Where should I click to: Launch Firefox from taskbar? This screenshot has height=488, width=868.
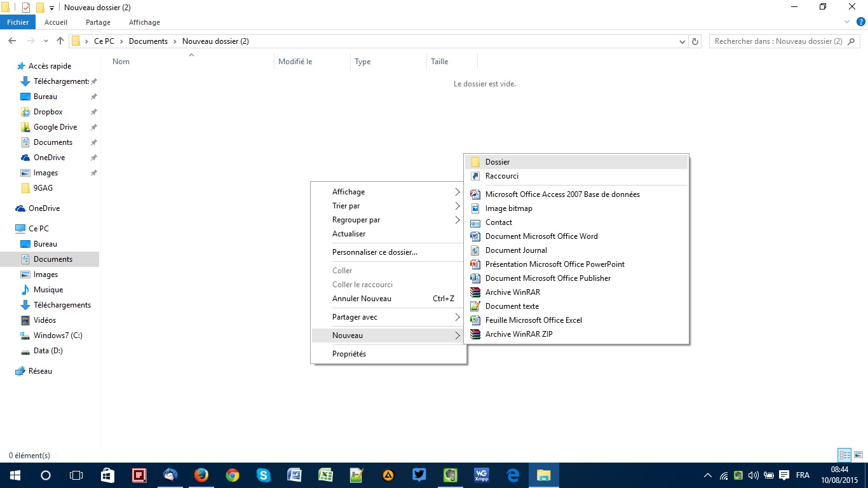point(201,475)
